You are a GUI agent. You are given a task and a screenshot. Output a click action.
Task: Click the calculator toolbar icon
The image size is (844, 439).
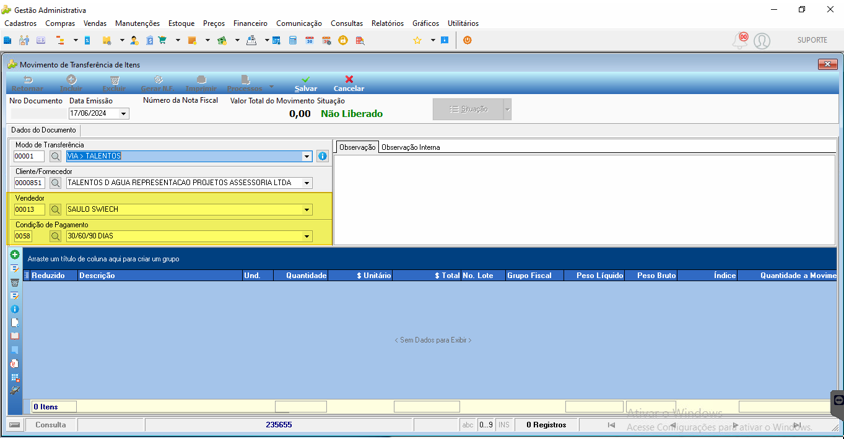tap(293, 40)
